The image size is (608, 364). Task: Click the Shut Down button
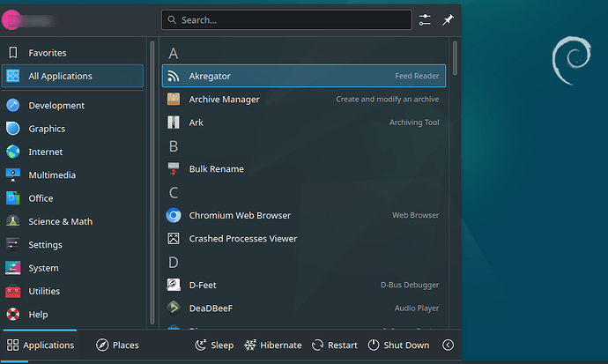coord(398,345)
